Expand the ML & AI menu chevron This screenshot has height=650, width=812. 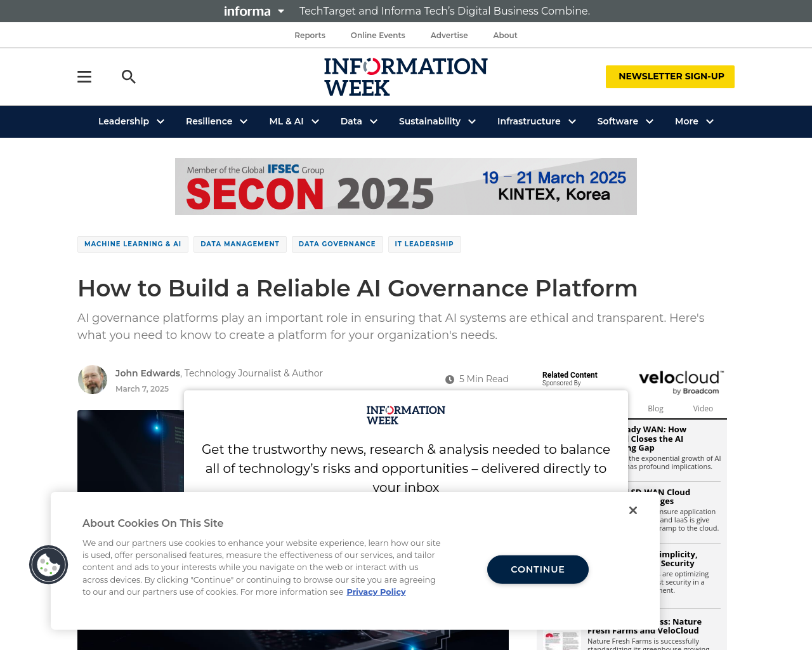315,122
